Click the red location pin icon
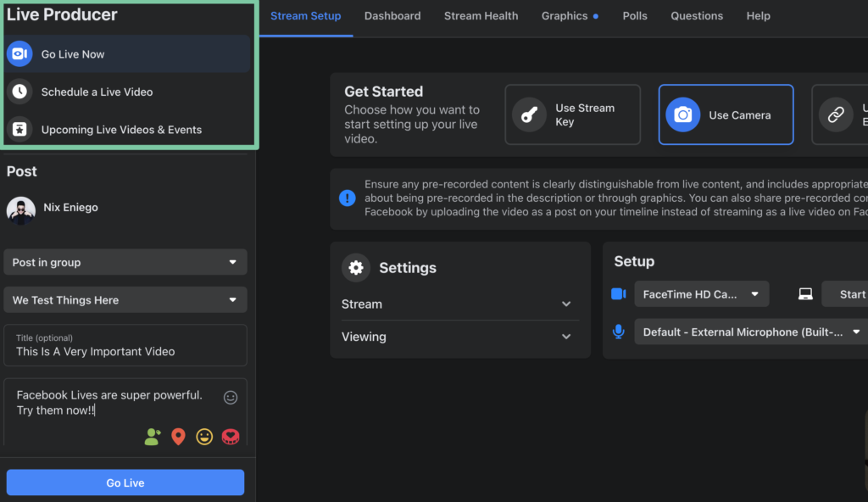868x502 pixels. click(178, 437)
